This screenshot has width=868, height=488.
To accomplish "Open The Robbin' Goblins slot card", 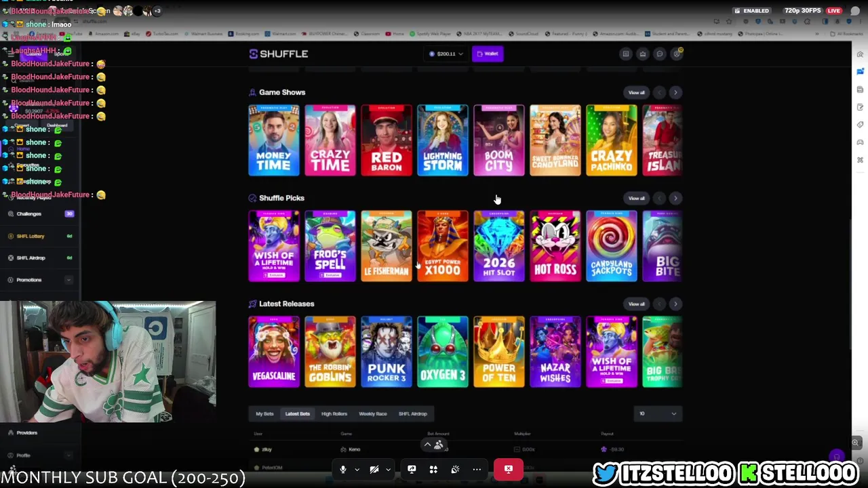I will point(330,352).
